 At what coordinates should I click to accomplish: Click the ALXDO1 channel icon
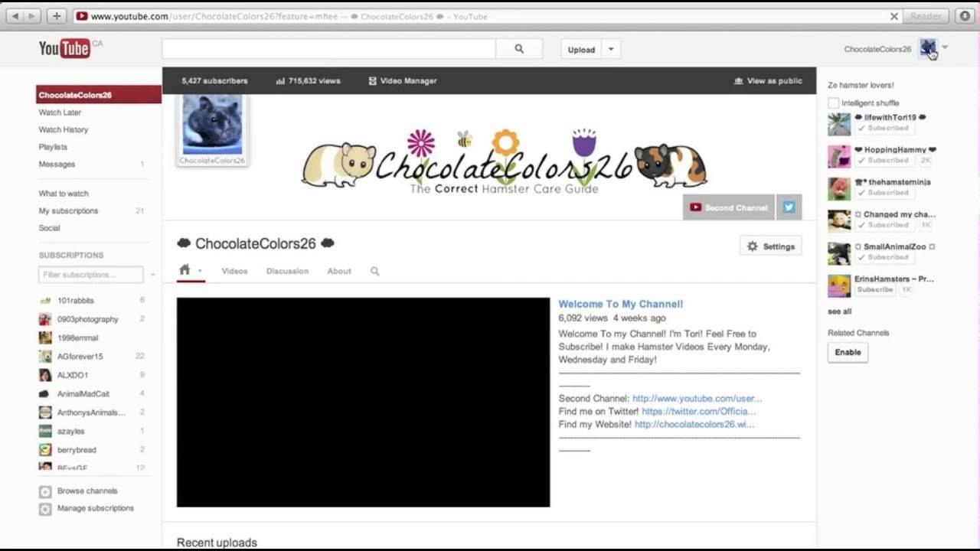[45, 375]
